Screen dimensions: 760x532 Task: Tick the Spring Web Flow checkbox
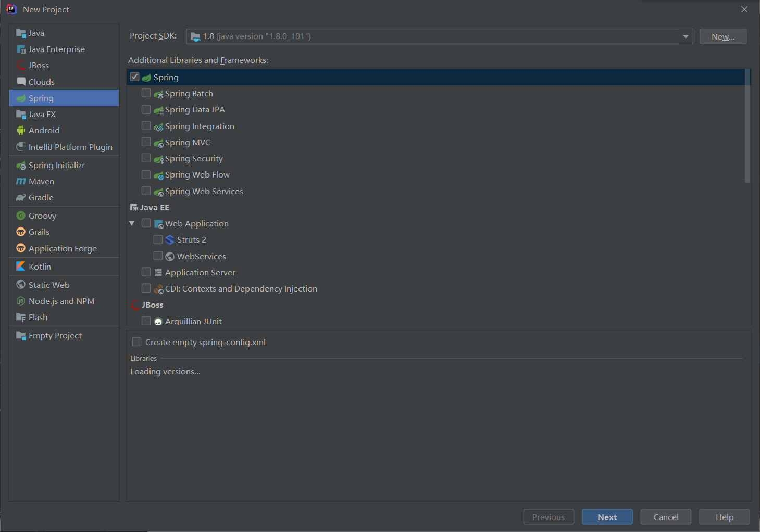click(x=146, y=174)
